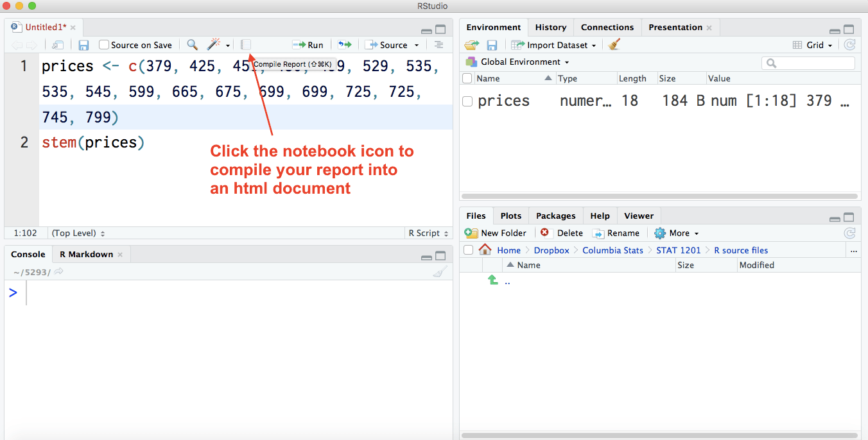Toggle the document outline icon
The height and width of the screenshot is (440, 868).
(x=438, y=45)
